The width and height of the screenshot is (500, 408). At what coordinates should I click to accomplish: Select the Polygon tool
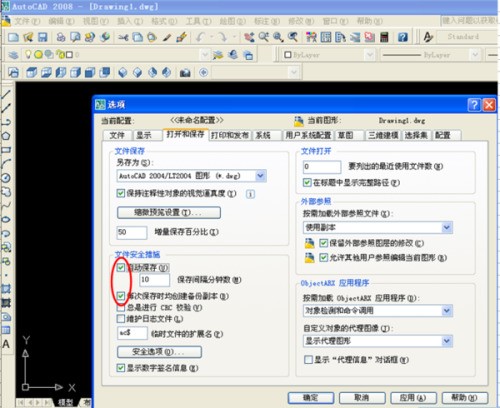pyautogui.click(x=6, y=136)
